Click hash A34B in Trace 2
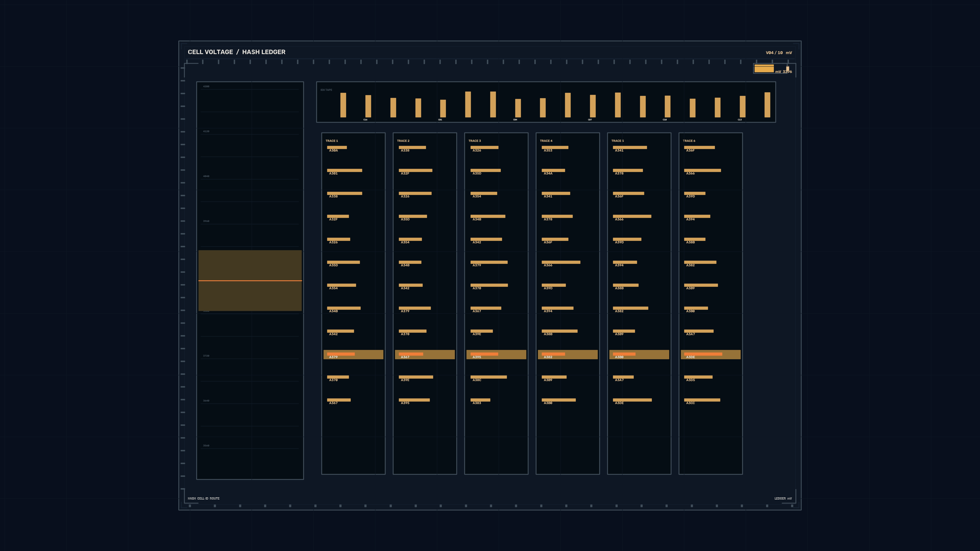980x551 pixels. pos(405,265)
